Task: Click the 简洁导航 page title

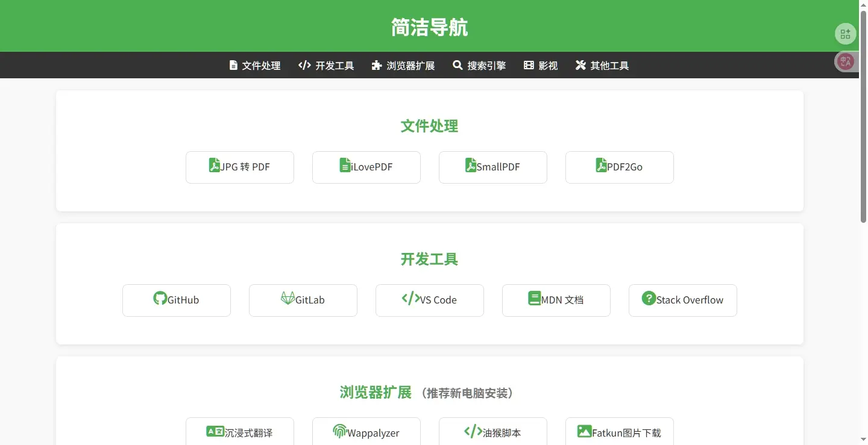Action: tap(430, 27)
